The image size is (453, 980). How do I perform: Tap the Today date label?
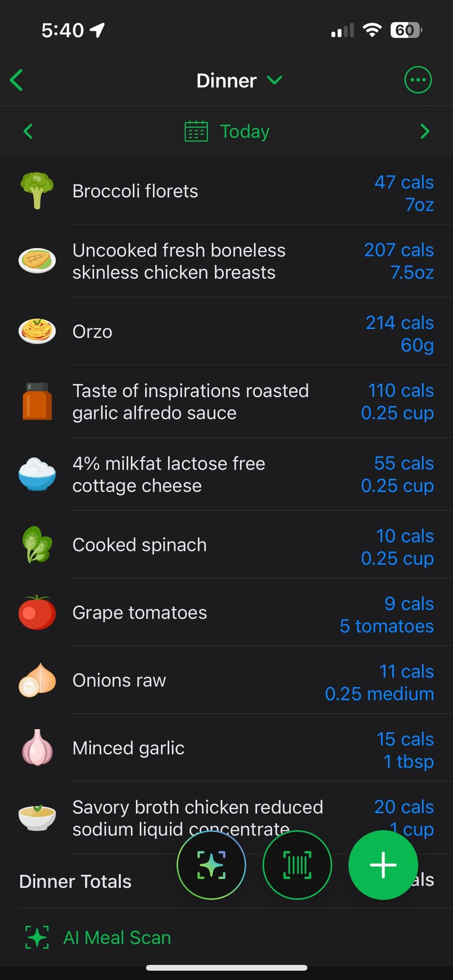point(245,131)
